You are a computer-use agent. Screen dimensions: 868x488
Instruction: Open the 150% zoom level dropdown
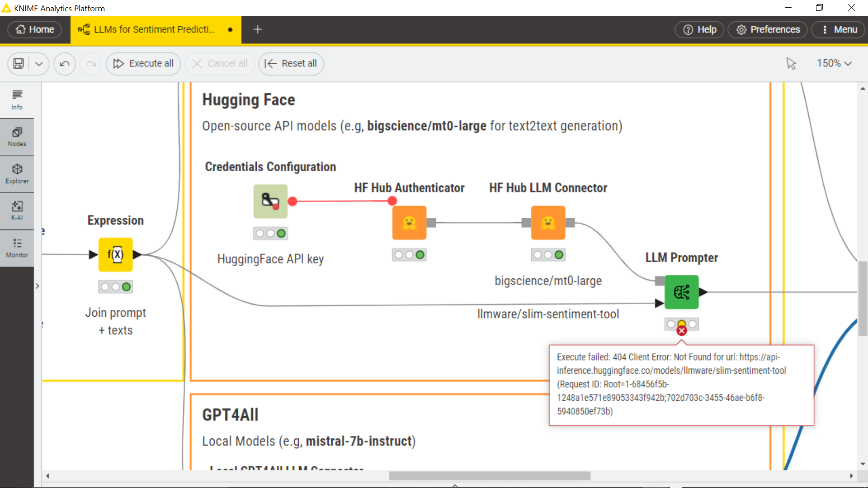[x=834, y=64]
